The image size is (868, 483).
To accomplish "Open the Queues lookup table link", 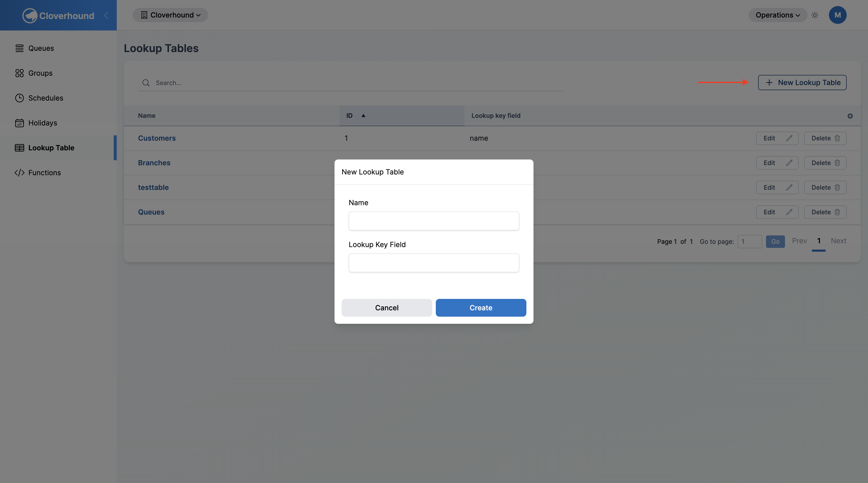I will pos(151,212).
